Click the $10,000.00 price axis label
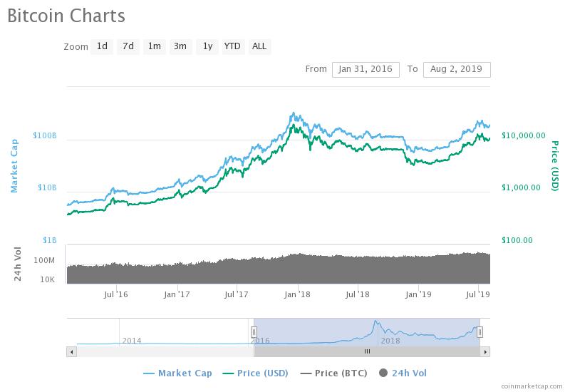Viewport: 570px width, 392px height. click(524, 135)
